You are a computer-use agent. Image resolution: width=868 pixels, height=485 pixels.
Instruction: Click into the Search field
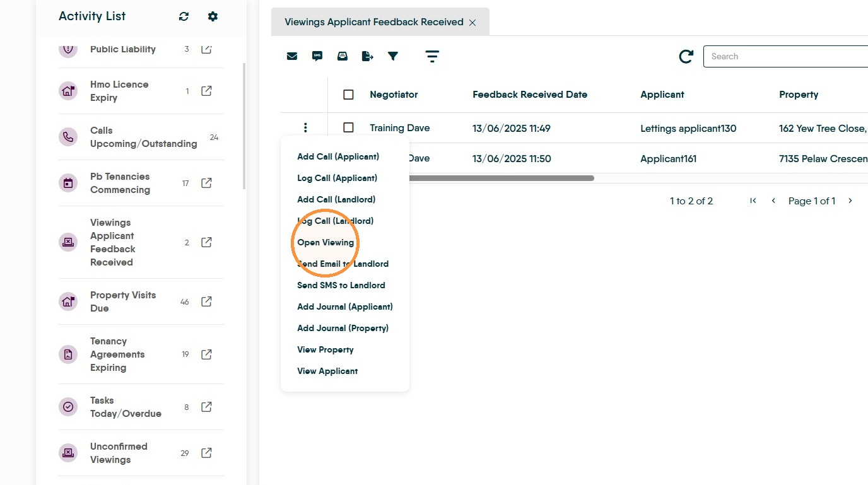(x=785, y=56)
